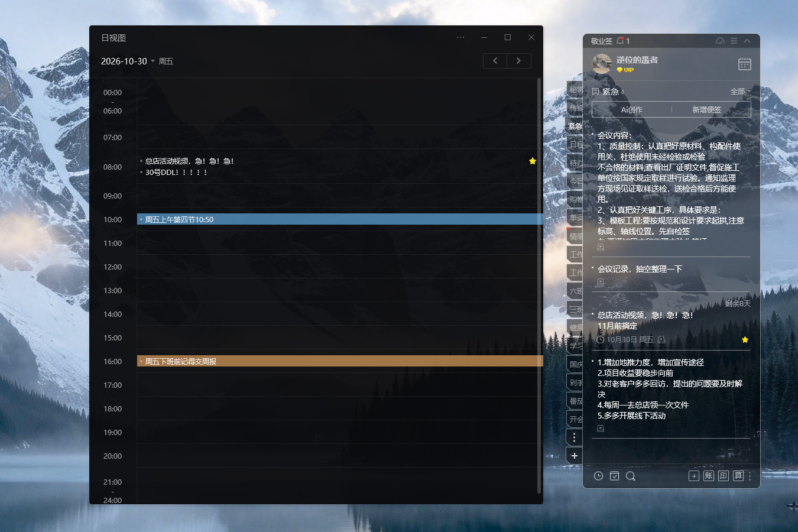Click the search magnifier icon
798x532 pixels.
point(630,476)
